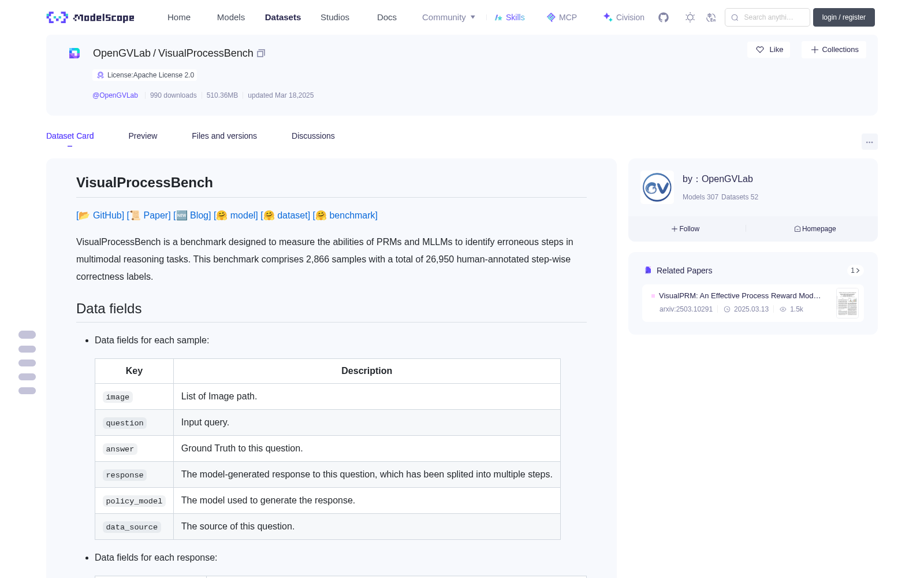The height and width of the screenshot is (578, 924).
Task: Click the ModelScope logo
Action: 91,17
